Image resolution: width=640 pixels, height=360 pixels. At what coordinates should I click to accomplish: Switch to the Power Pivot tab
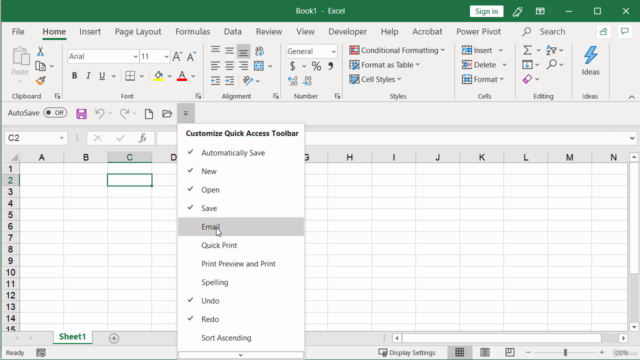click(478, 31)
